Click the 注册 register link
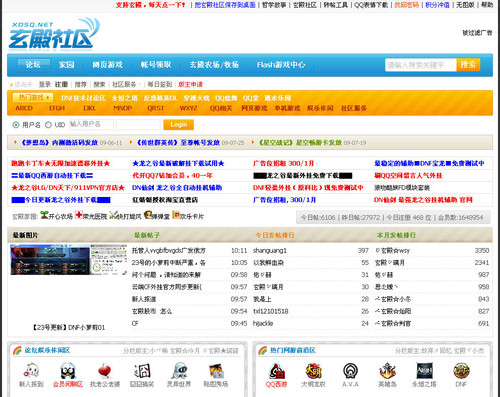The height and width of the screenshot is (397, 500). (61, 85)
